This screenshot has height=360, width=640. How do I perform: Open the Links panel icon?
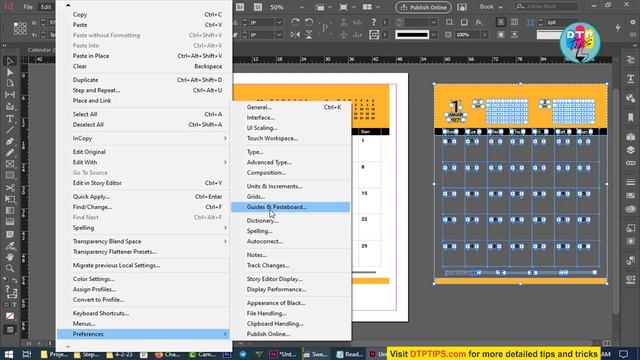(631, 163)
